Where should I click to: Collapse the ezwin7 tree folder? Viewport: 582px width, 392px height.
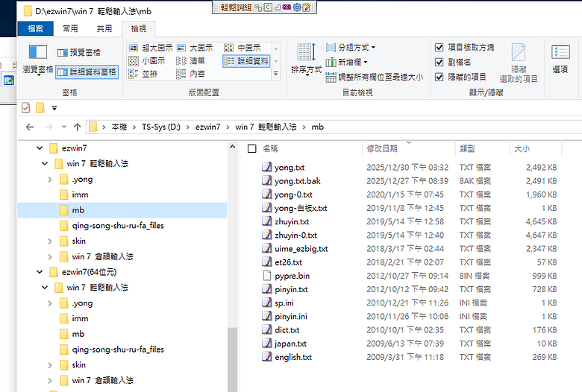pyautogui.click(x=40, y=148)
